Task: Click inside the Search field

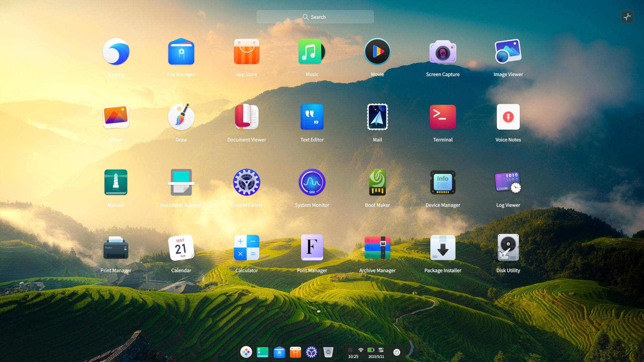Action: [315, 16]
